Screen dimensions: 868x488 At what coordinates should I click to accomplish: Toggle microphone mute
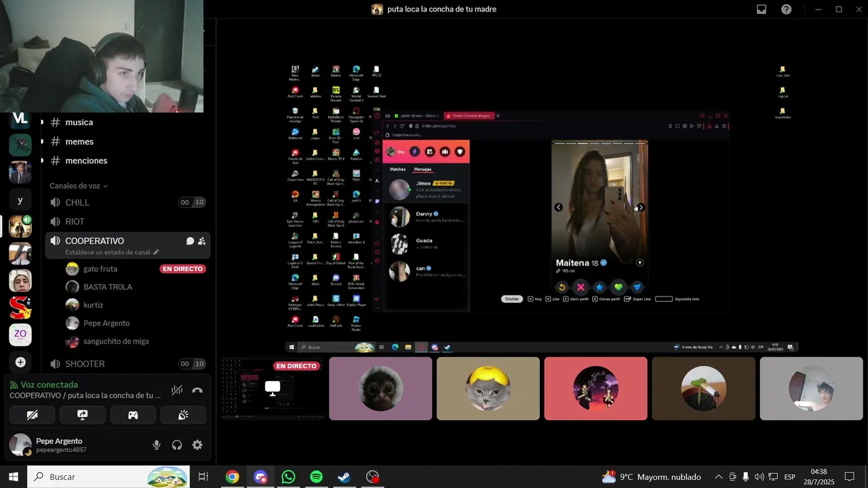157,445
